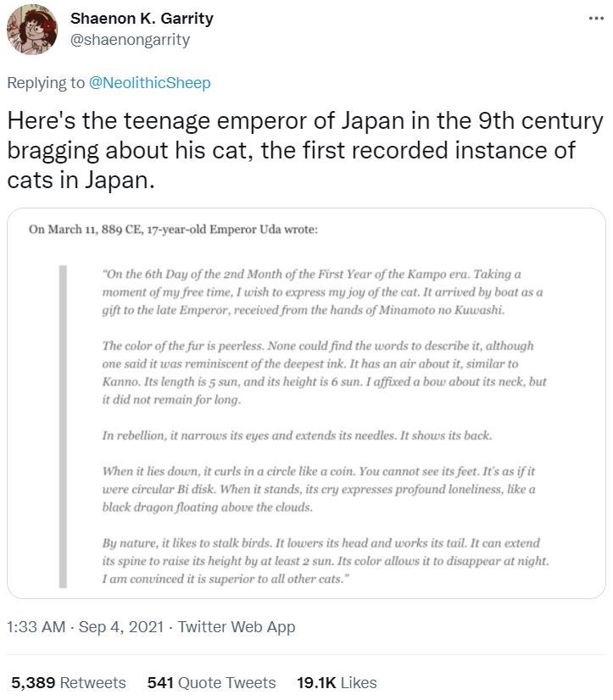
Task: Click the 1:33 AM Sep 4, 2021 timestamp
Action: tap(86, 627)
